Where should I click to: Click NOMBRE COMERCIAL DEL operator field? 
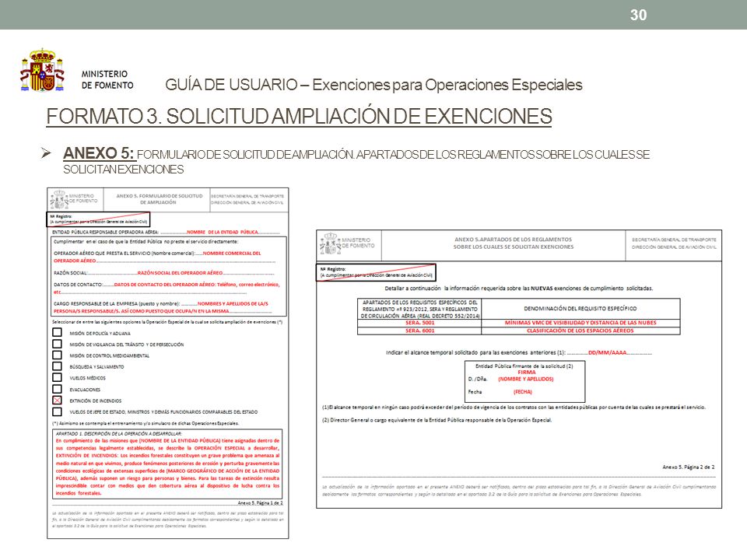pyautogui.click(x=232, y=254)
